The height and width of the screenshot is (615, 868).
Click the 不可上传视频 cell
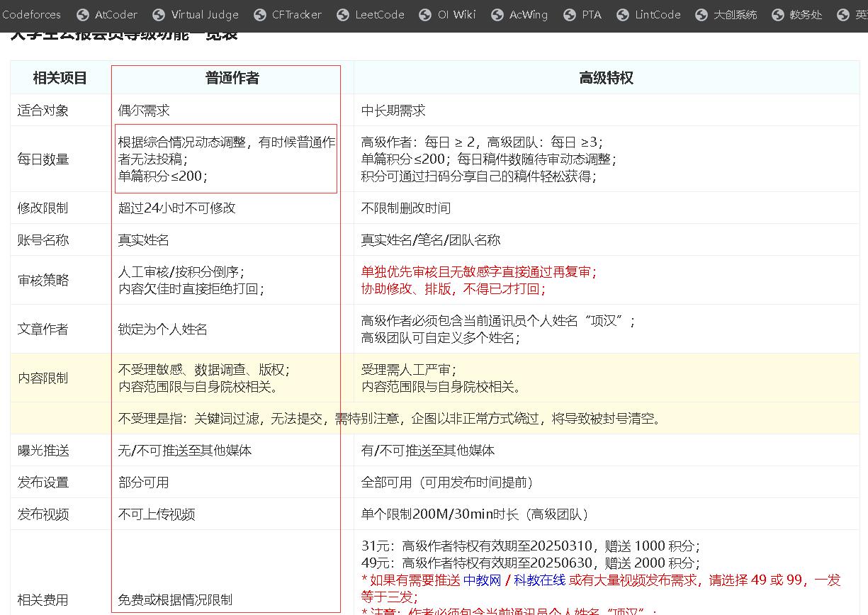point(157,514)
